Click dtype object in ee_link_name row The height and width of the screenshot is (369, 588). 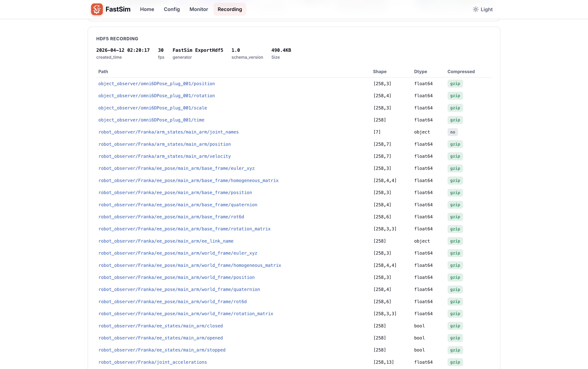[422, 241]
